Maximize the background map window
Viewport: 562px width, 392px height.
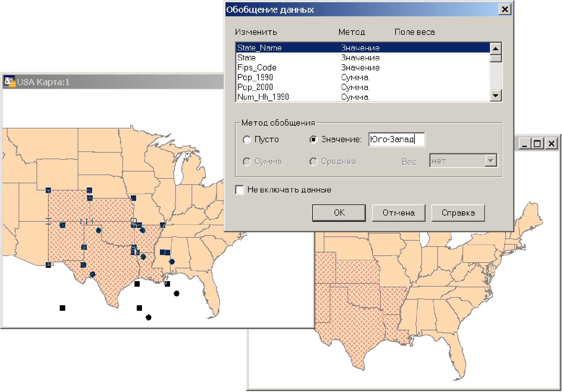(538, 143)
